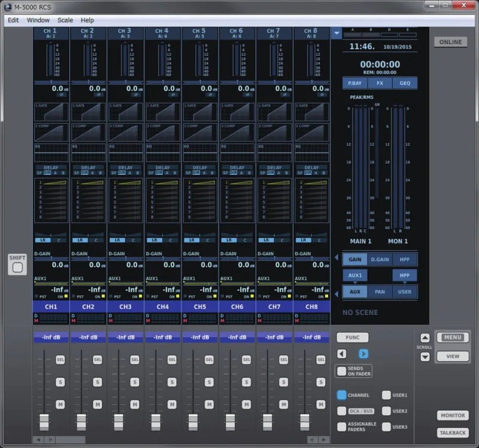The image size is (479, 448).
Task: Click the scroll up arrow button
Action: click(425, 338)
